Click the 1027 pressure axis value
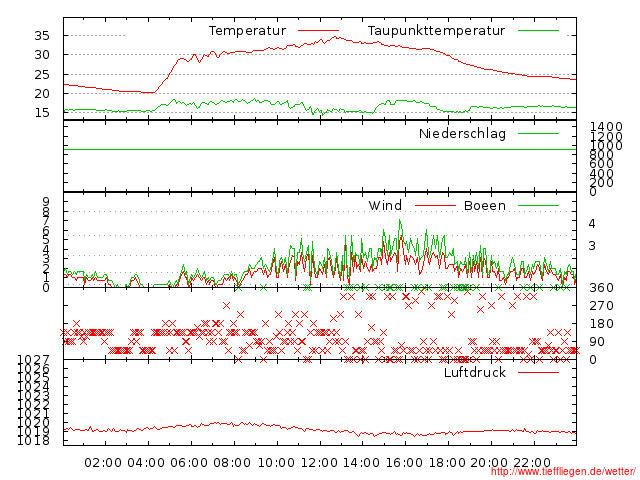The image size is (640, 480). pos(33,360)
